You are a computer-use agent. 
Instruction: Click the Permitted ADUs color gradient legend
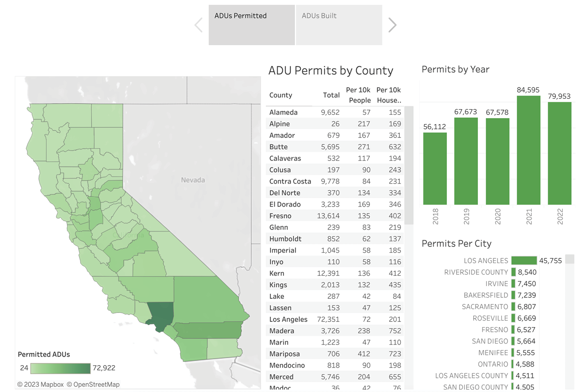pos(60,368)
